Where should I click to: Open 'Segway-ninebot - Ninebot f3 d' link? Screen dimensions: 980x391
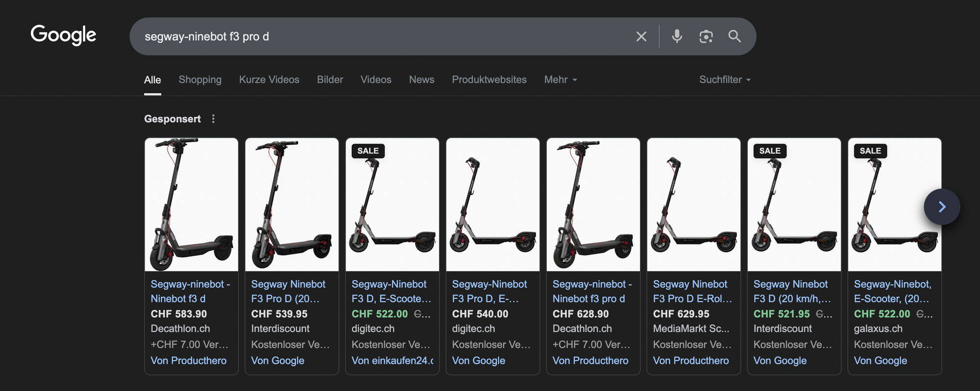[x=190, y=292]
